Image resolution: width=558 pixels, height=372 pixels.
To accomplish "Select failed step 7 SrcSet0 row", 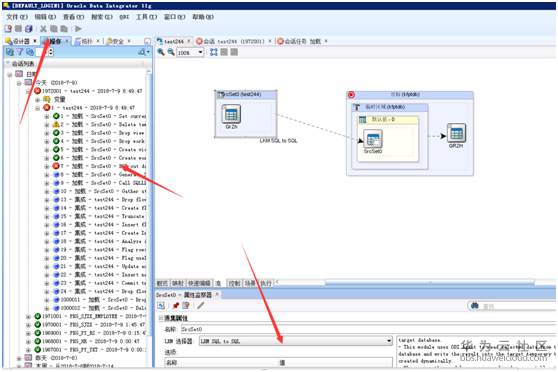I will click(x=100, y=166).
